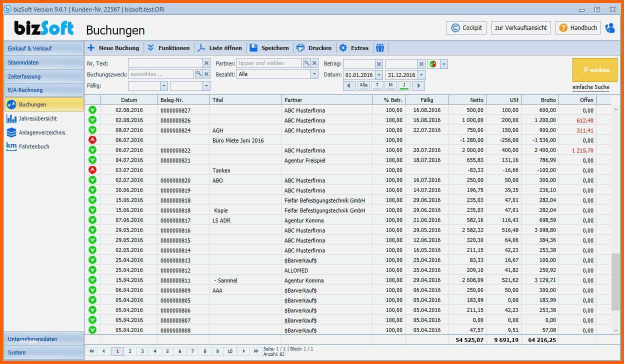Image resolution: width=624 pixels, height=364 pixels.
Task: Switch to the Verkaufsansicht
Action: (521, 28)
